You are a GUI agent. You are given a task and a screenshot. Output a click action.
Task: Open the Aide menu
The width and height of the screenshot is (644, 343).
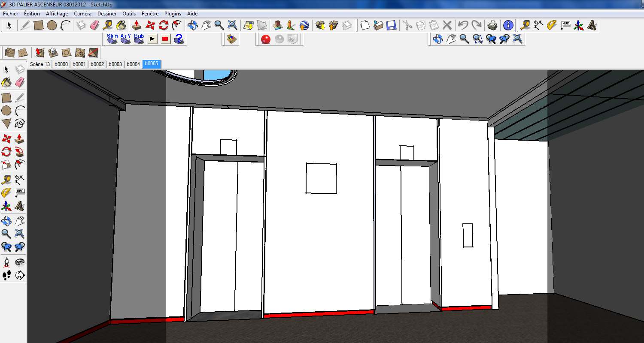pyautogui.click(x=192, y=14)
